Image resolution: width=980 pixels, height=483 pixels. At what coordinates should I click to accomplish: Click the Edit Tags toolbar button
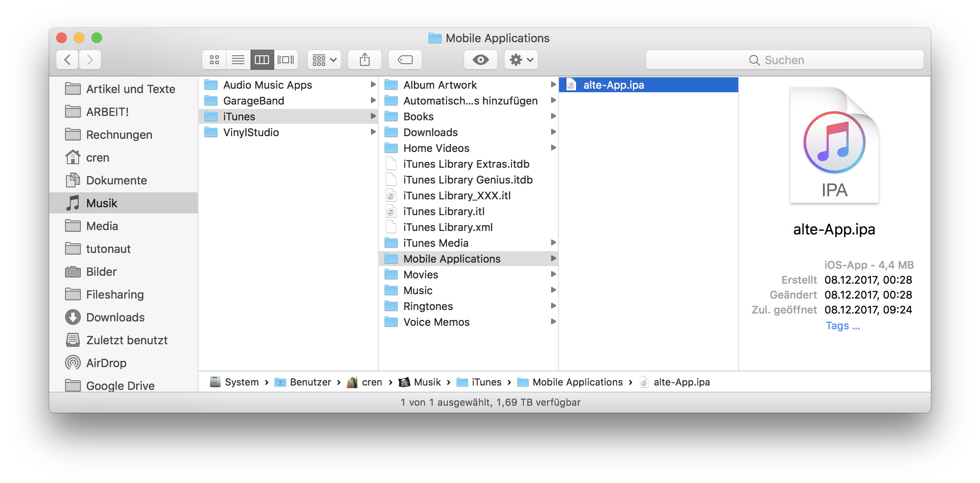tap(405, 60)
